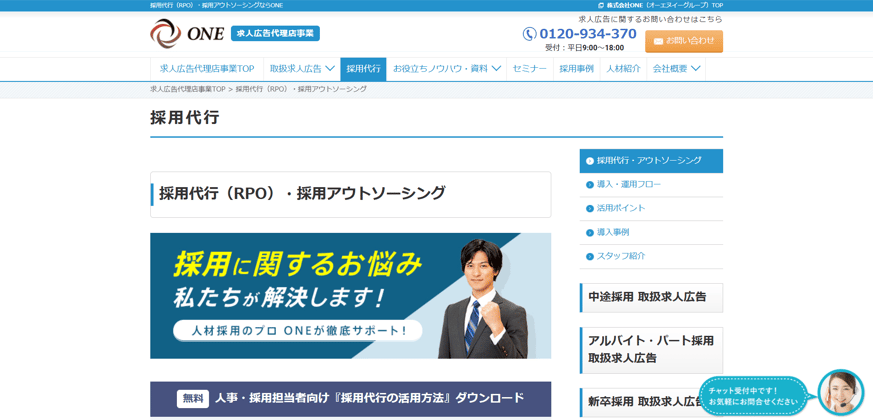Expand the 取扱求人広告 dropdown arrow

coord(330,69)
